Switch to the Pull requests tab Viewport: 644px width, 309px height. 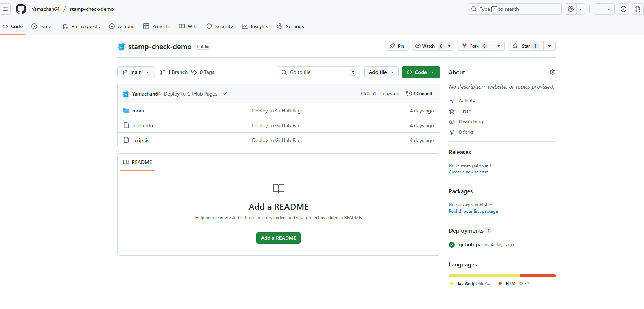coord(81,26)
